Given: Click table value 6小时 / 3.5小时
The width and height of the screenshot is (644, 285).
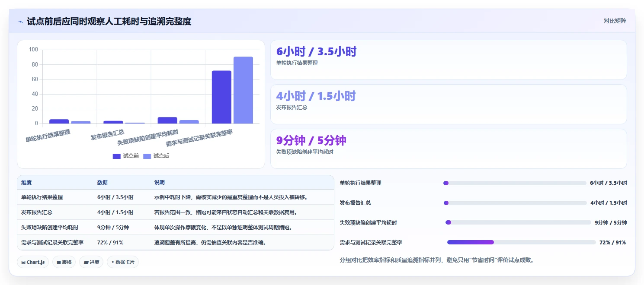Looking at the screenshot, I should coord(115,197).
